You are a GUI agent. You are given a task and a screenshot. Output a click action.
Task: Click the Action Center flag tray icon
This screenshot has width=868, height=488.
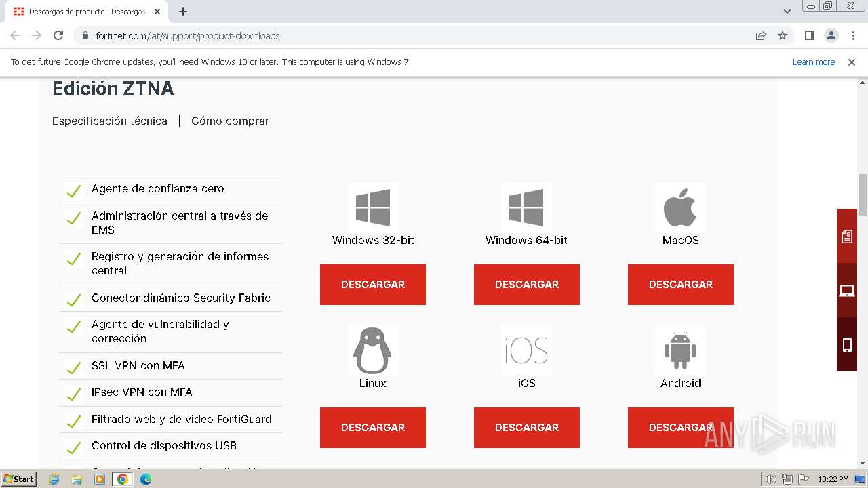coord(802,479)
